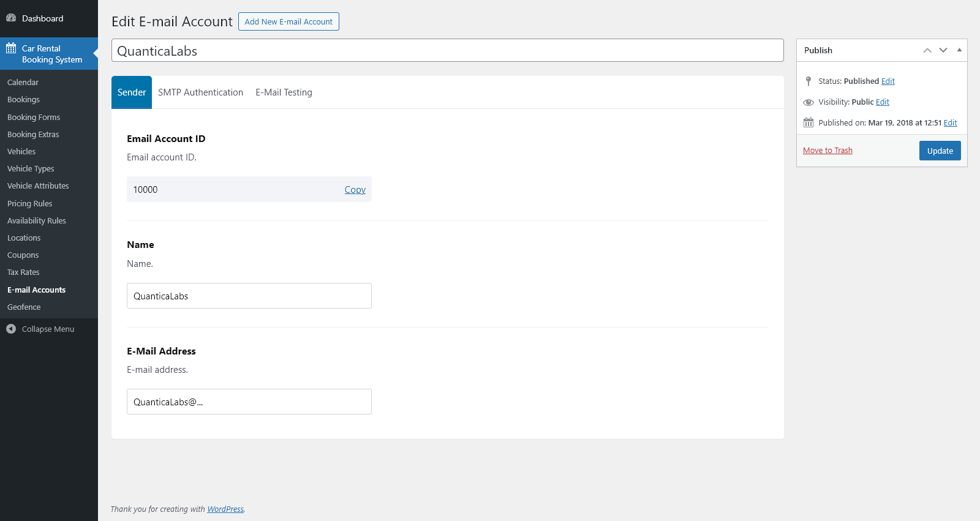Edit the Public visibility setting
The height and width of the screenshot is (521, 980).
click(883, 102)
